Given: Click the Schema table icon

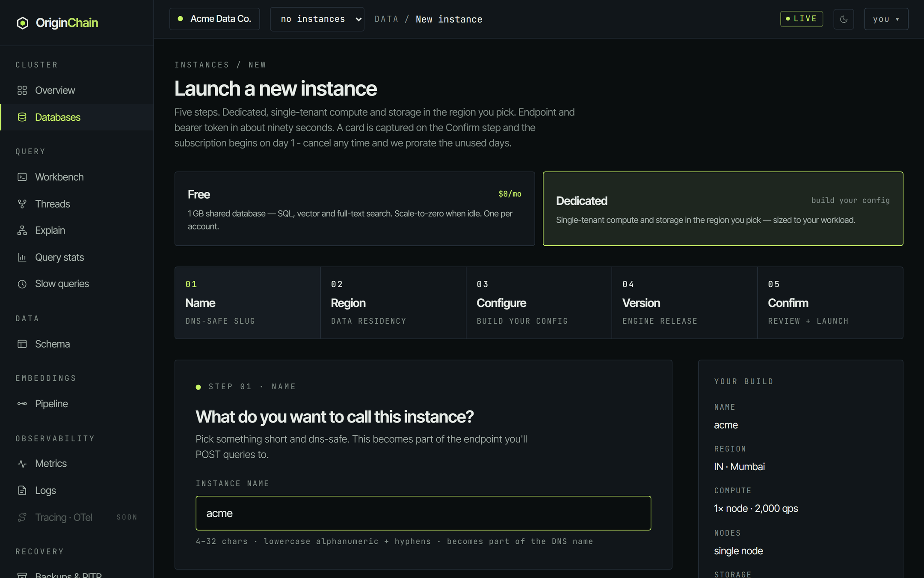Looking at the screenshot, I should pos(22,344).
